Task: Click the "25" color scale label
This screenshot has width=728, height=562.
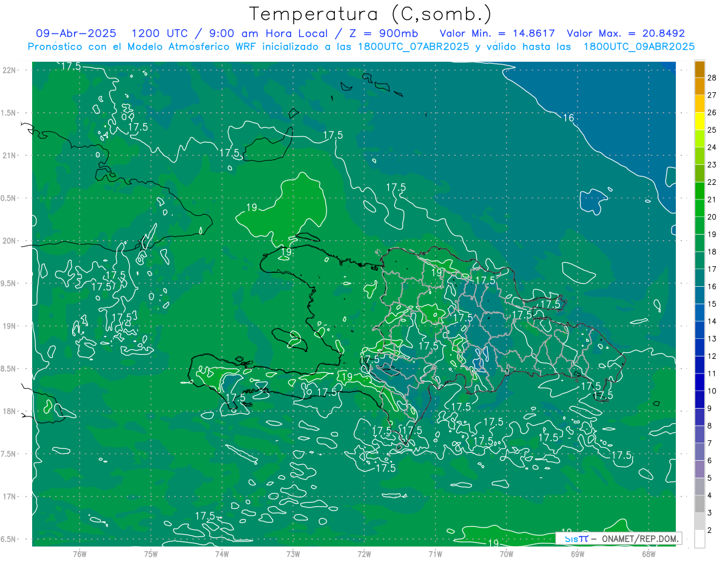Action: (712, 130)
